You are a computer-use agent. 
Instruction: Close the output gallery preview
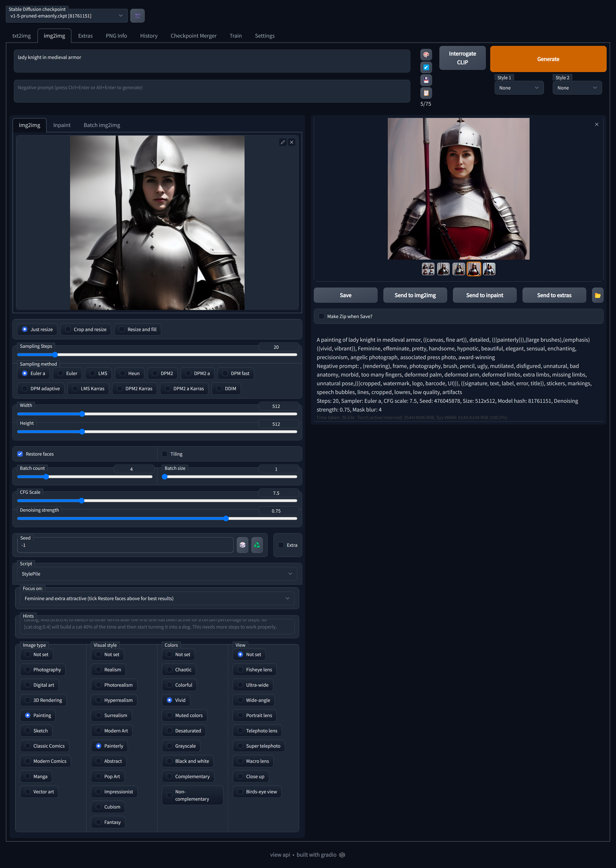tap(597, 124)
